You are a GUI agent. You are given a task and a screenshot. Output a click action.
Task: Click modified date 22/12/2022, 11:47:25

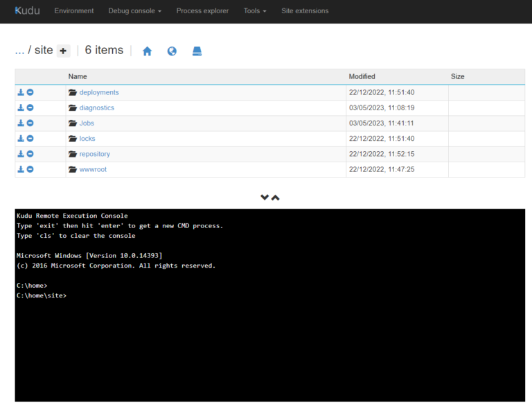[382, 169]
